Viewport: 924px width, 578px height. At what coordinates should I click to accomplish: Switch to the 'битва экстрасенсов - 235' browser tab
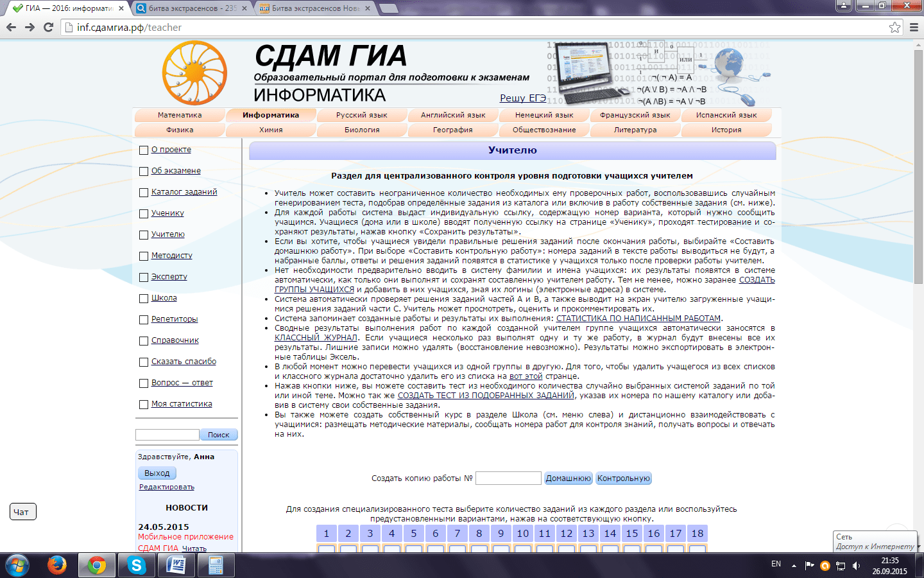[192, 8]
